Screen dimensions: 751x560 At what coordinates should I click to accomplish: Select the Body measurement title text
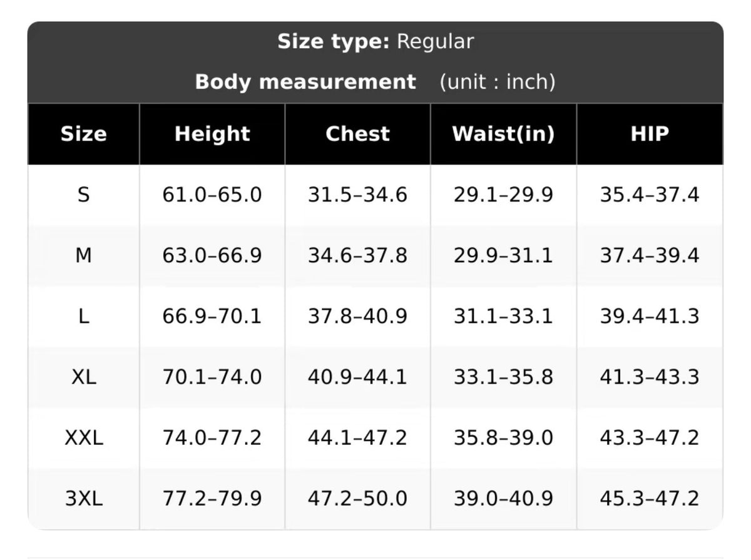tap(305, 82)
